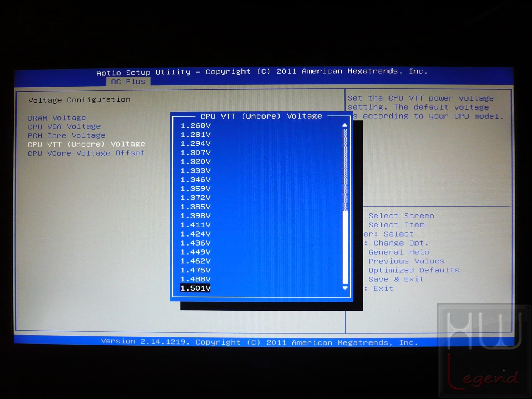The height and width of the screenshot is (399, 532).
Task: Select the highlighted 1.501V option
Action: [x=196, y=288]
